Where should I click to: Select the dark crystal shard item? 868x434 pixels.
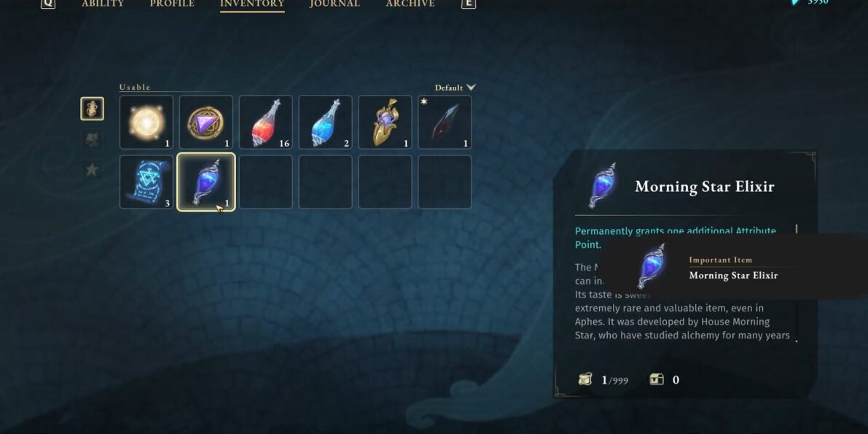pyautogui.click(x=445, y=122)
